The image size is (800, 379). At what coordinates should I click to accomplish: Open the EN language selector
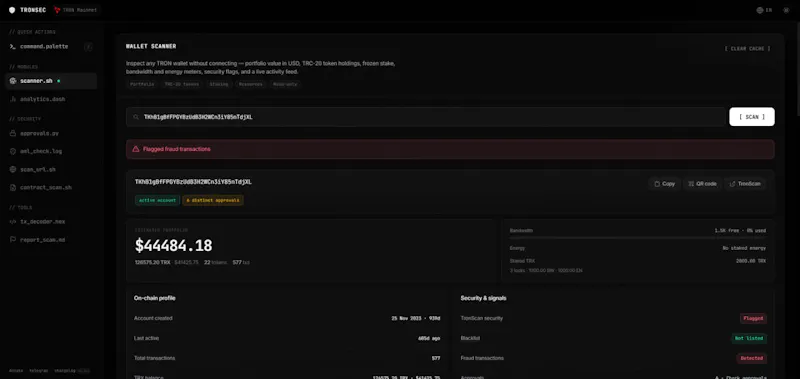[764, 10]
